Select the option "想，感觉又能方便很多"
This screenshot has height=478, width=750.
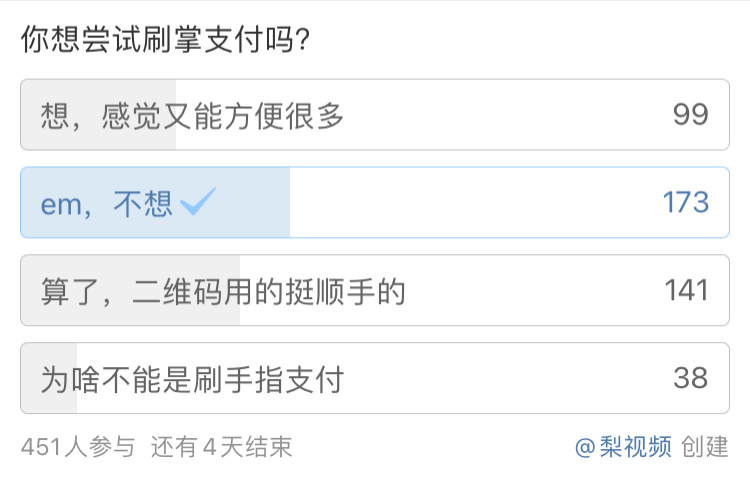click(192, 116)
